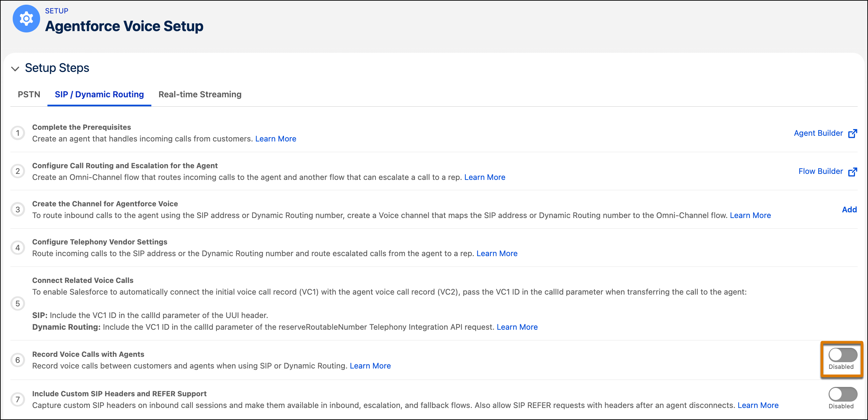Click 'Include Custom SIP Headers and REFER Support' title
868x420 pixels.
pyautogui.click(x=119, y=394)
